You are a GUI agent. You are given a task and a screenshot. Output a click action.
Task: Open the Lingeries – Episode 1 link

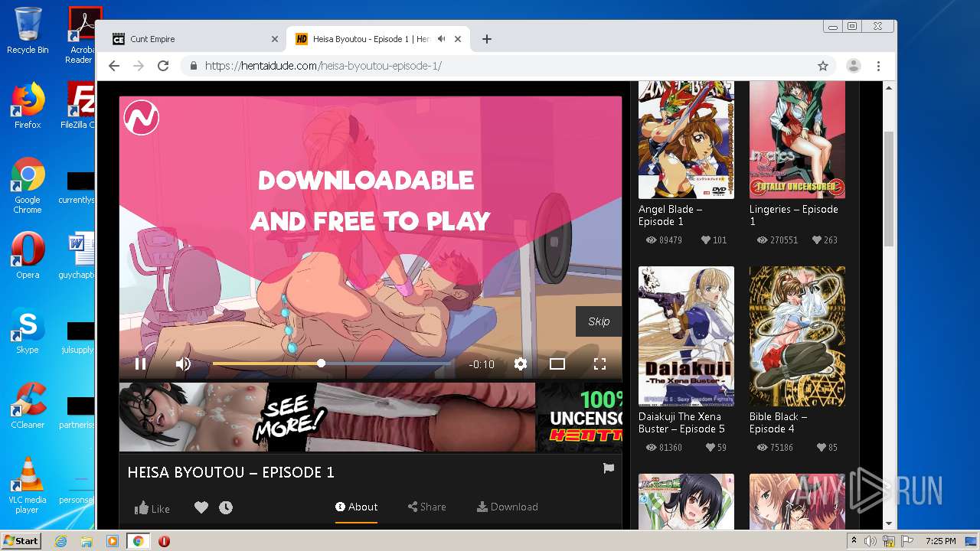click(x=794, y=215)
